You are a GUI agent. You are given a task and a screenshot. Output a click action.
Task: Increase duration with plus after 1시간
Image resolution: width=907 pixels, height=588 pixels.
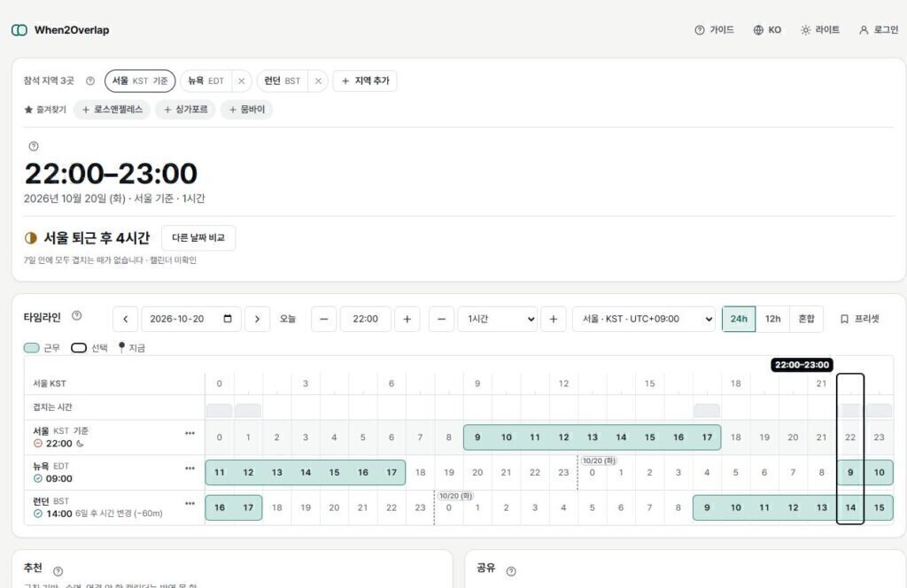tap(554, 319)
